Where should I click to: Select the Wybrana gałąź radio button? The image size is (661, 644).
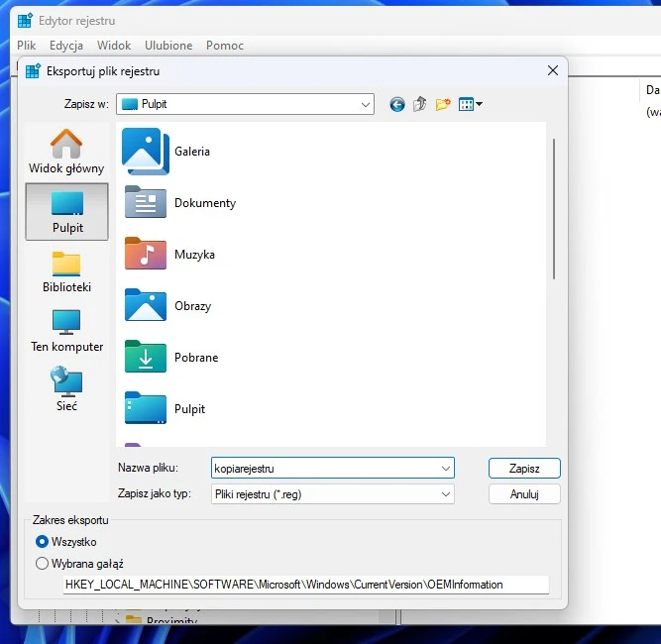[x=42, y=564]
